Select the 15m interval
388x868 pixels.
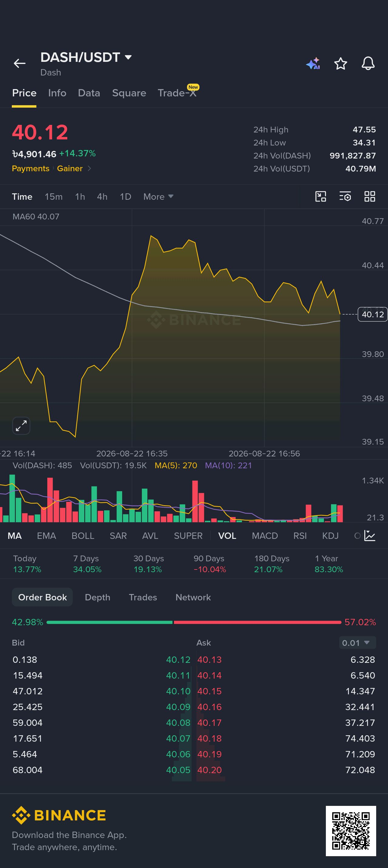pos(54,196)
